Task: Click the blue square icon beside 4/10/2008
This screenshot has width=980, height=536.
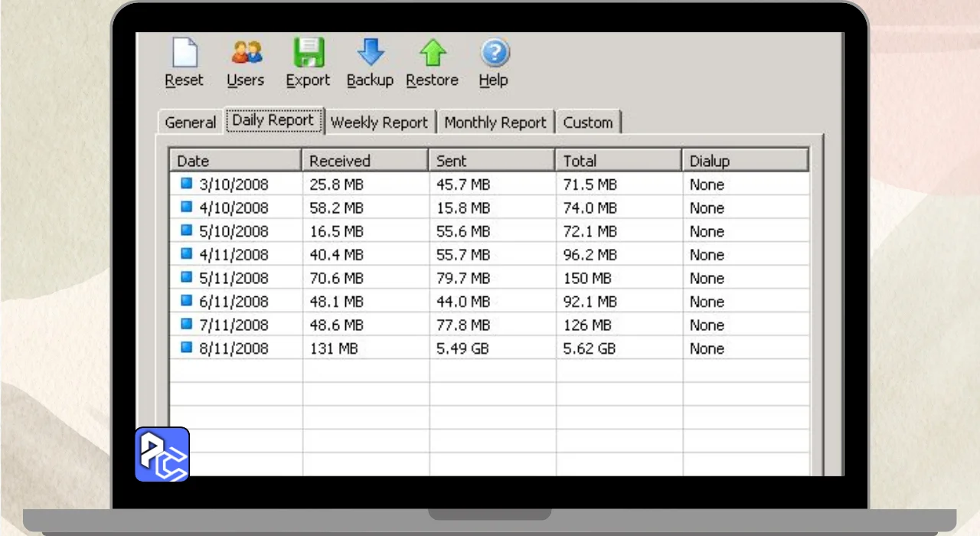Action: pyautogui.click(x=186, y=207)
